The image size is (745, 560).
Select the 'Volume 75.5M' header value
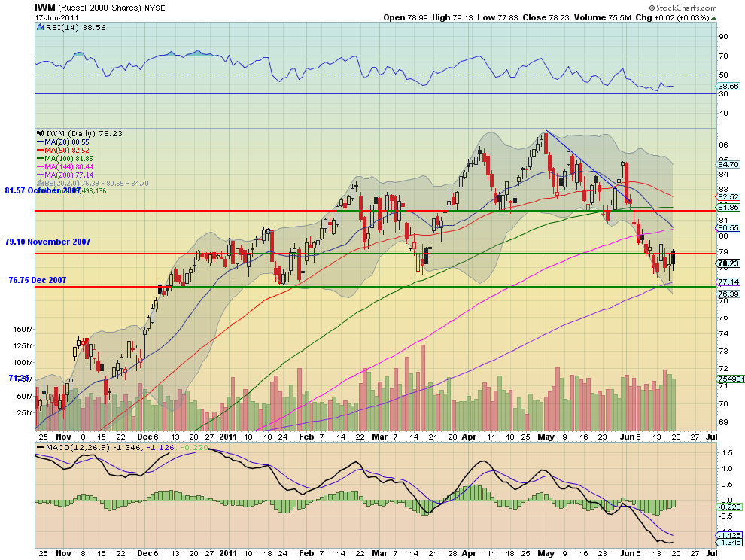pos(603,17)
